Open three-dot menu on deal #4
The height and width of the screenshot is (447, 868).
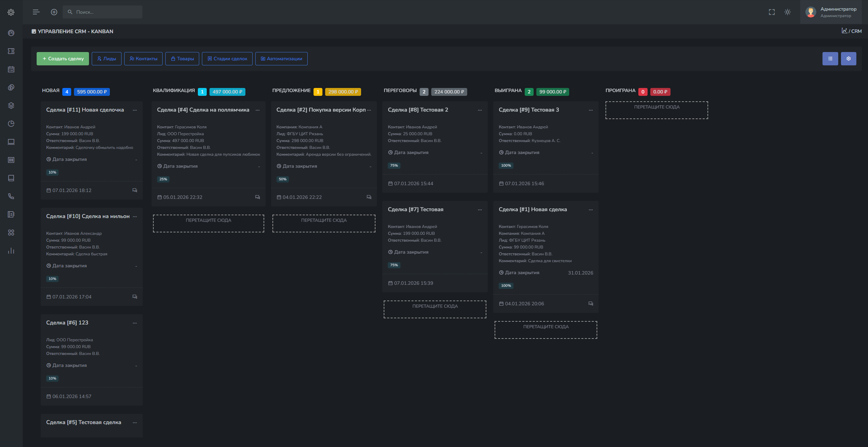click(257, 110)
